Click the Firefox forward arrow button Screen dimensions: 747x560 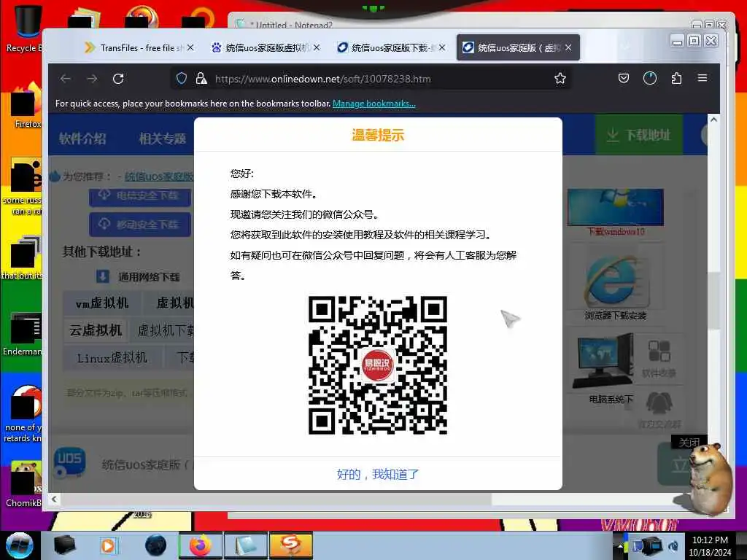[92, 79]
